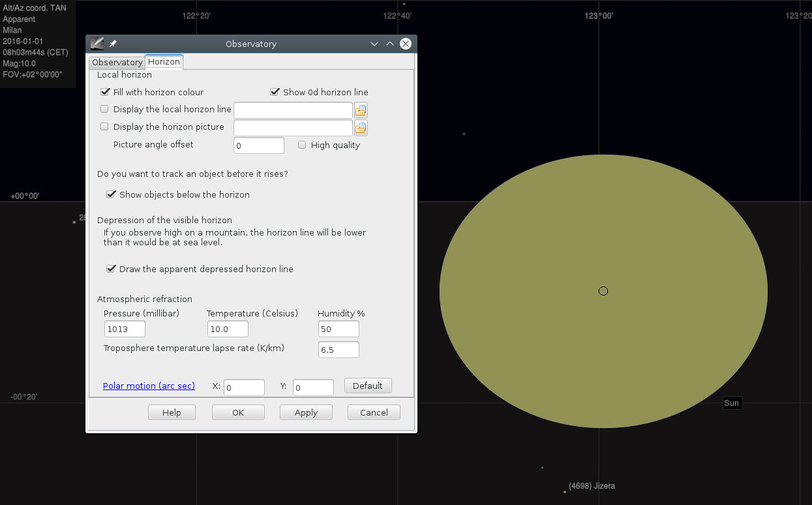
Task: Click the -00°20' altitude grid label
Action: point(25,397)
